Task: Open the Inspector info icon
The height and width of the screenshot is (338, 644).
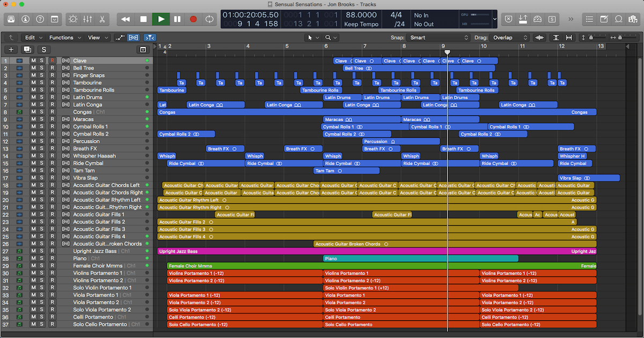Action: (25, 19)
